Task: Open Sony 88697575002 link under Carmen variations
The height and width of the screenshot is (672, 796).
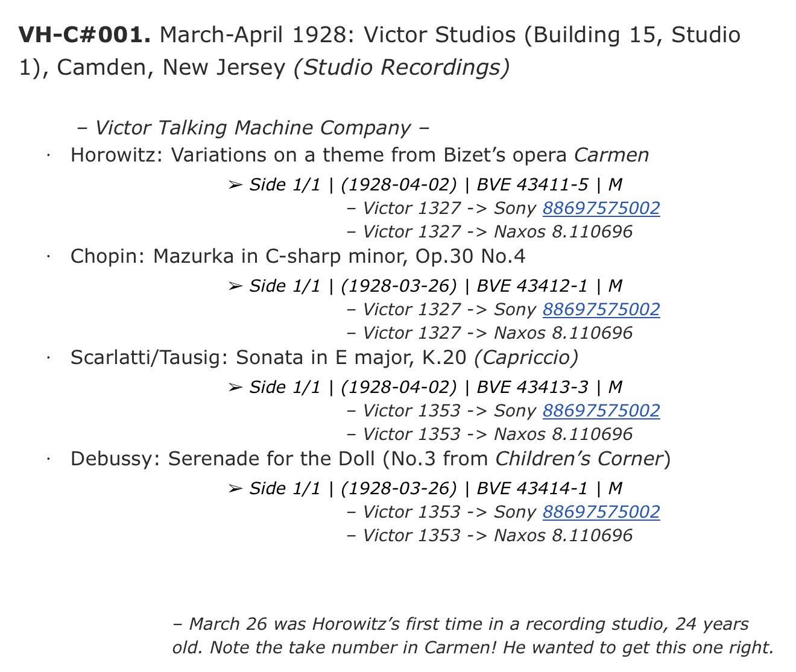Action: click(601, 208)
